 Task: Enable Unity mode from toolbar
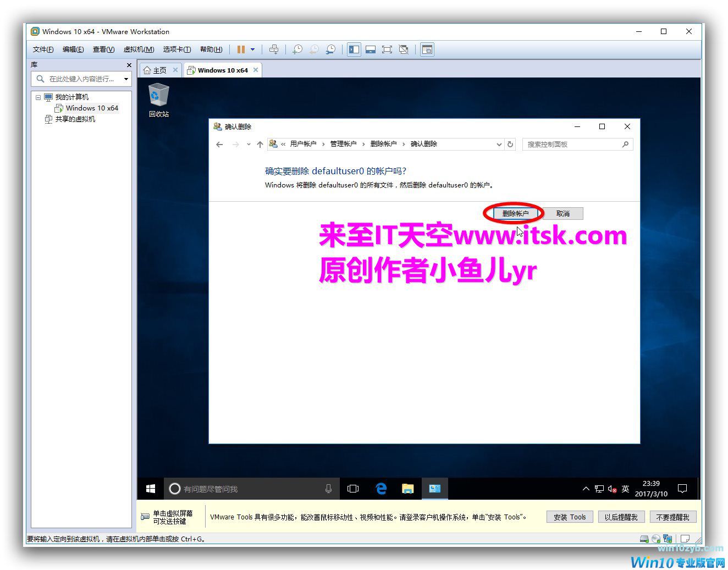pyautogui.click(x=404, y=49)
